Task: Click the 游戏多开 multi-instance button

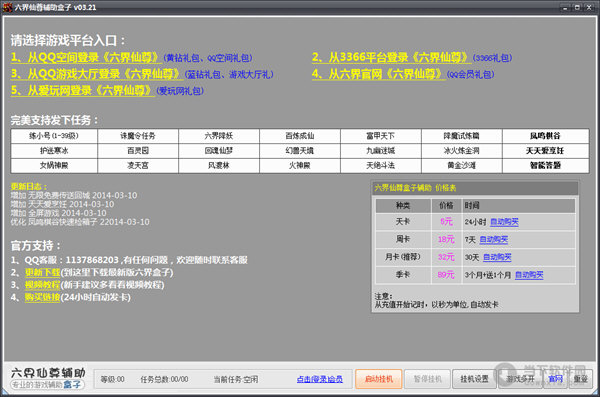Action: (x=520, y=379)
